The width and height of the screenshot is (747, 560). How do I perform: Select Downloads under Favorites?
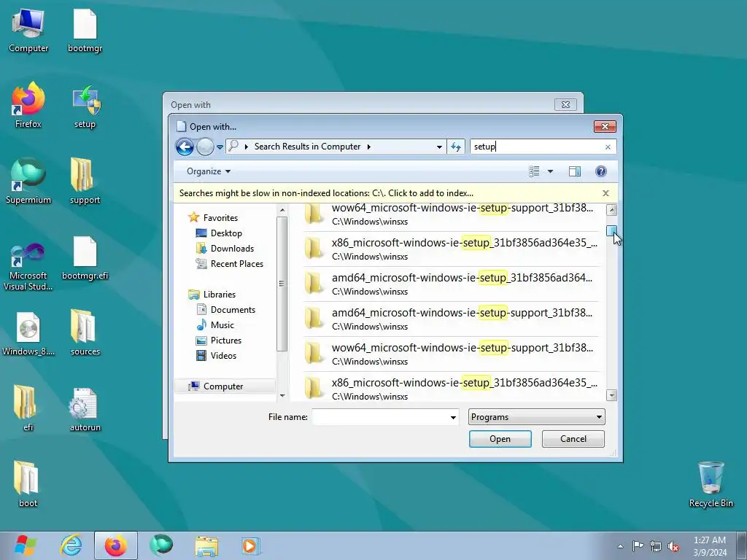click(232, 248)
